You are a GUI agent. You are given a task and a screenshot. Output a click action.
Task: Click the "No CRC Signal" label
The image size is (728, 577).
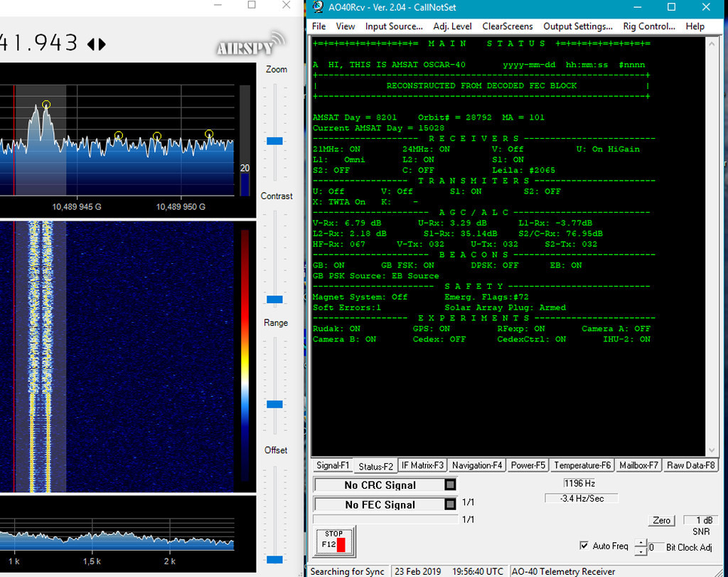point(380,485)
